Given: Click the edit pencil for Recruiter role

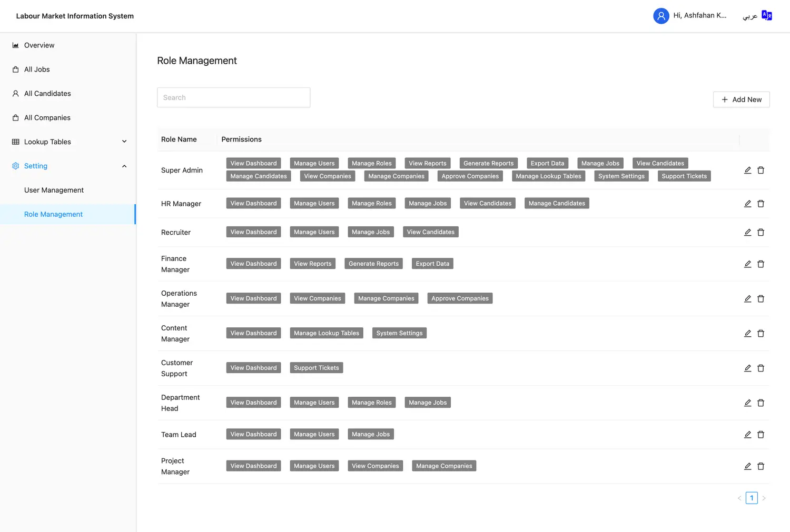Looking at the screenshot, I should pos(747,232).
